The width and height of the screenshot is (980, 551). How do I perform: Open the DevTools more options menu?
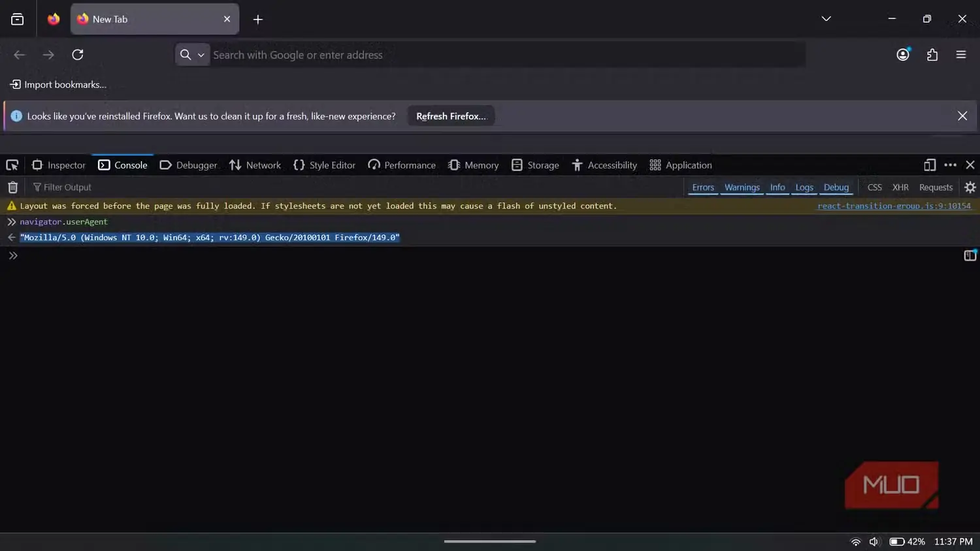pos(951,165)
